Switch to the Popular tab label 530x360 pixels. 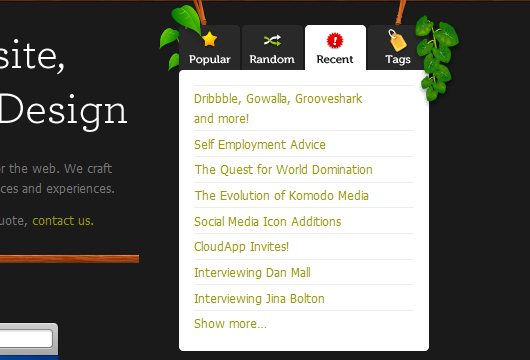pos(210,59)
